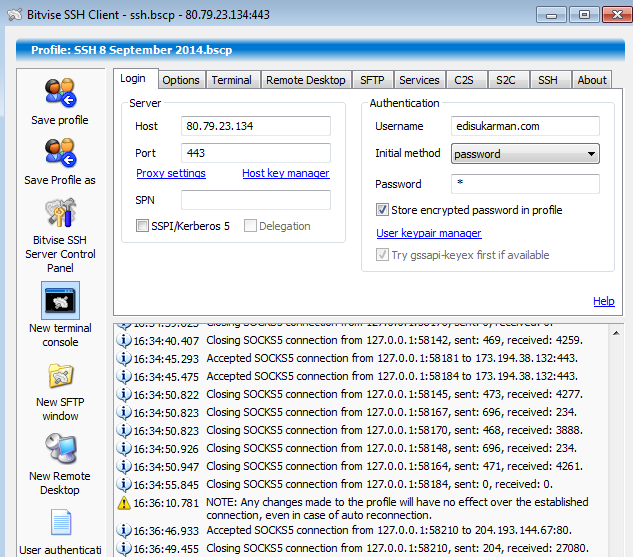Switch to the Terminal tab
Viewport: 633px width, 557px height.
coord(232,80)
